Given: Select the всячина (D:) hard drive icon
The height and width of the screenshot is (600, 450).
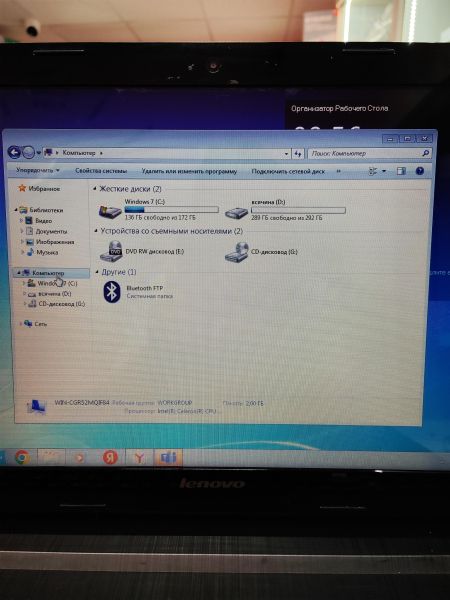Looking at the screenshot, I should point(236,212).
